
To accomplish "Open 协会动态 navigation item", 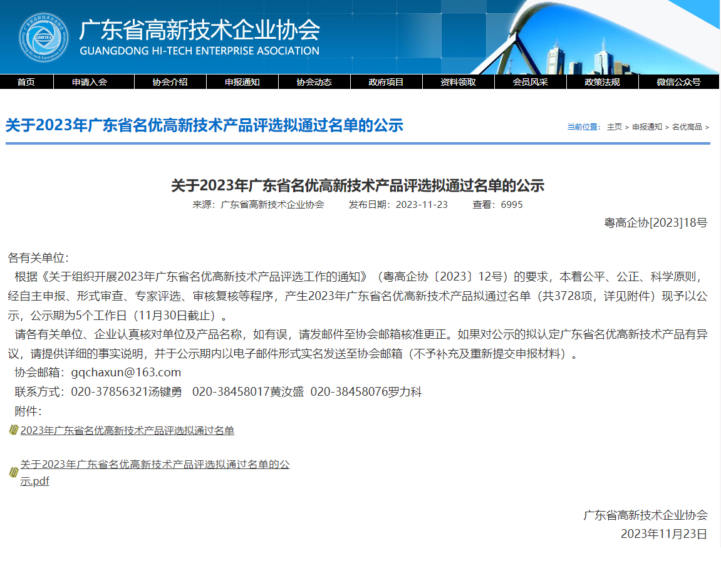I will [x=314, y=82].
